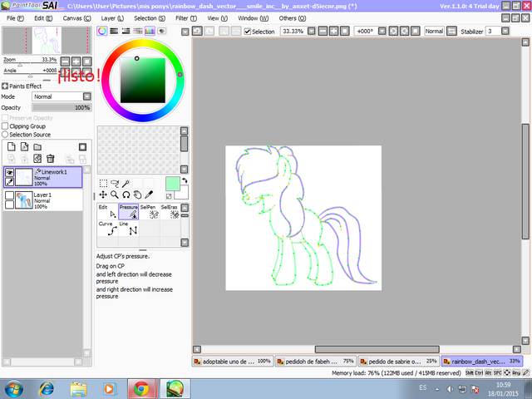
Task: Choose the SelEras linework tool
Action: (x=170, y=212)
